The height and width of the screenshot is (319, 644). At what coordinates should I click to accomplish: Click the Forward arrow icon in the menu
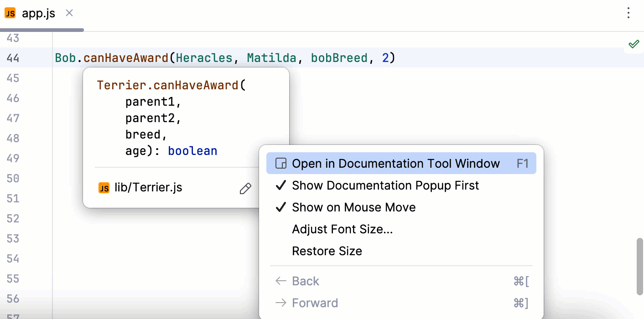(x=280, y=303)
